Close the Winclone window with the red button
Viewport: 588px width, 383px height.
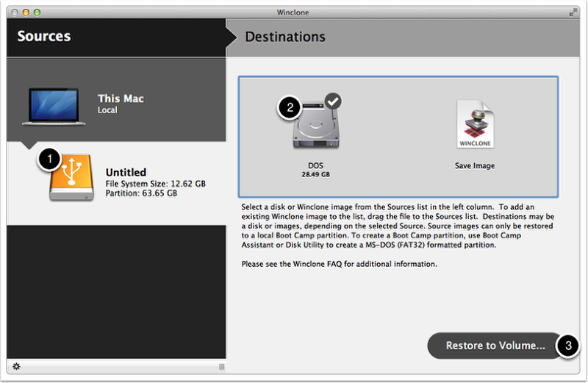[x=15, y=12]
